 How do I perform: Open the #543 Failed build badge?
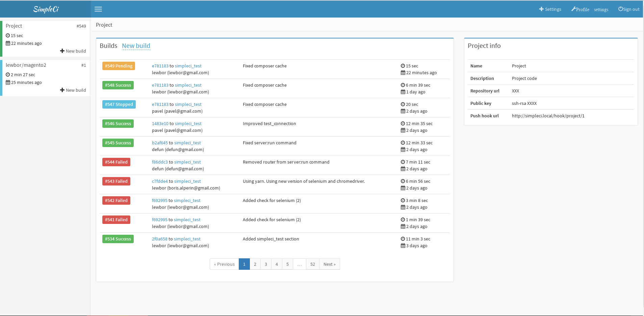116,181
